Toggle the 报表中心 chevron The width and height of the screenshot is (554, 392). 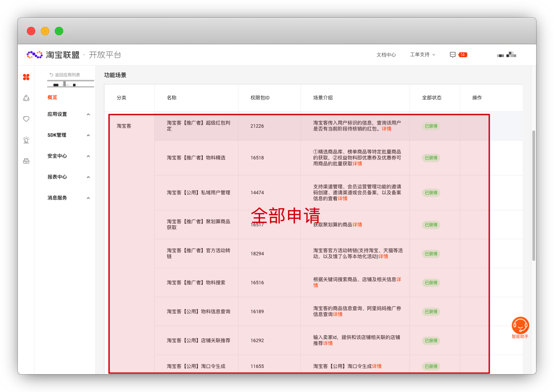[x=88, y=177]
